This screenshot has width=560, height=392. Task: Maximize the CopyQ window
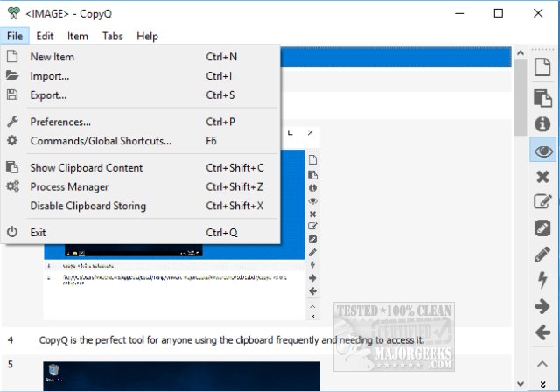[499, 13]
